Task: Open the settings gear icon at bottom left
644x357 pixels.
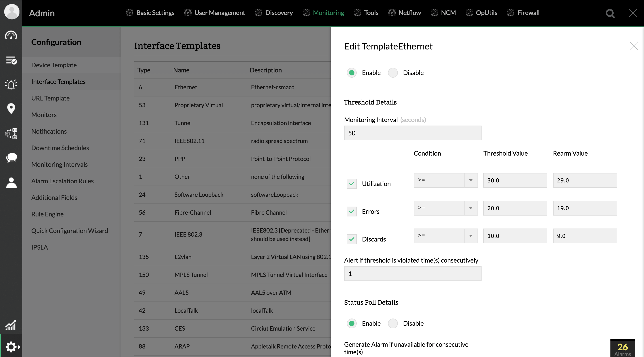Action: tap(11, 347)
